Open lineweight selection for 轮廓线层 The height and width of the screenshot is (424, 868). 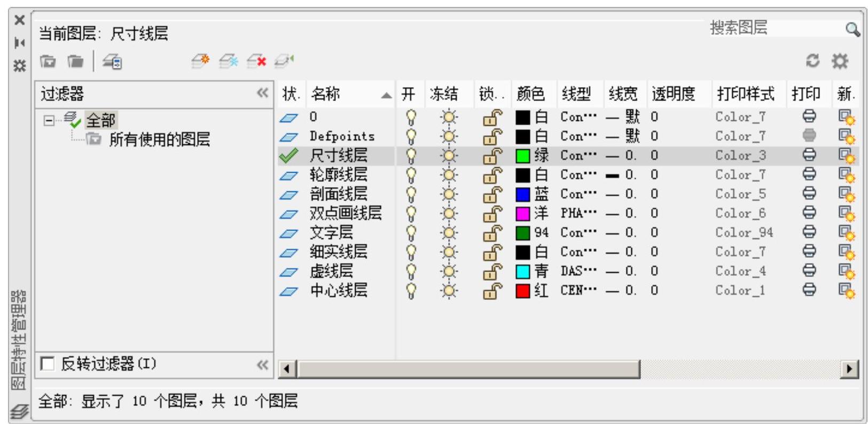622,175
